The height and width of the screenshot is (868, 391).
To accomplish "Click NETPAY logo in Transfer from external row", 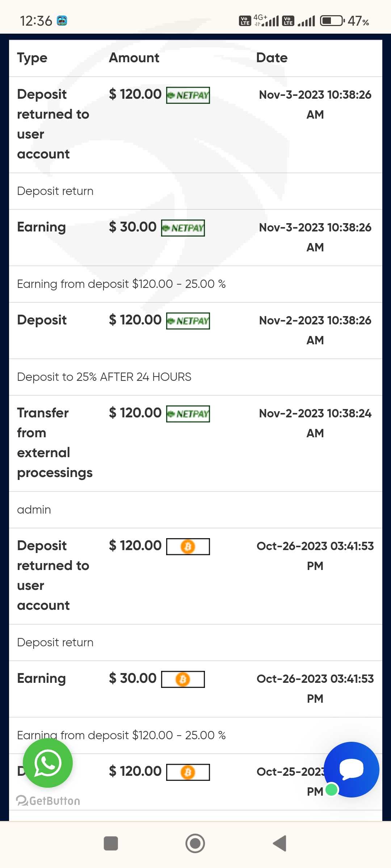I will [x=188, y=414].
